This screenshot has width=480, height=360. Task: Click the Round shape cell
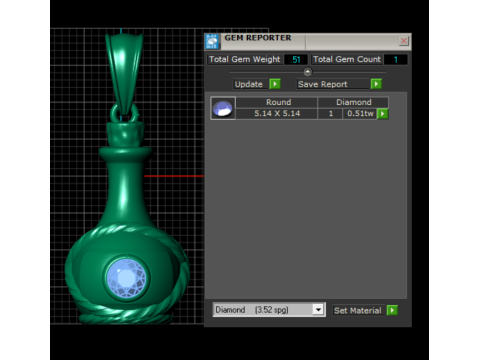pos(277,102)
